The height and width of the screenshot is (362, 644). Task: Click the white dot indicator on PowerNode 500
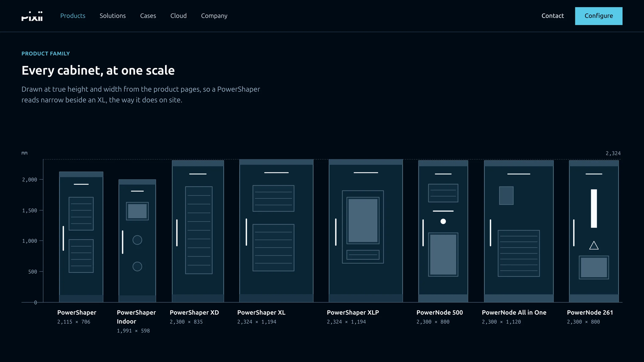(x=443, y=221)
